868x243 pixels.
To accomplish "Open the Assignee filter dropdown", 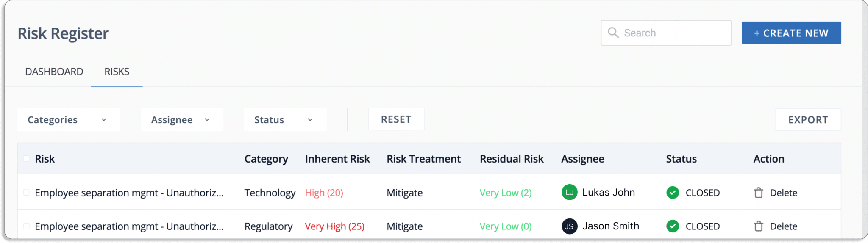I will point(182,120).
